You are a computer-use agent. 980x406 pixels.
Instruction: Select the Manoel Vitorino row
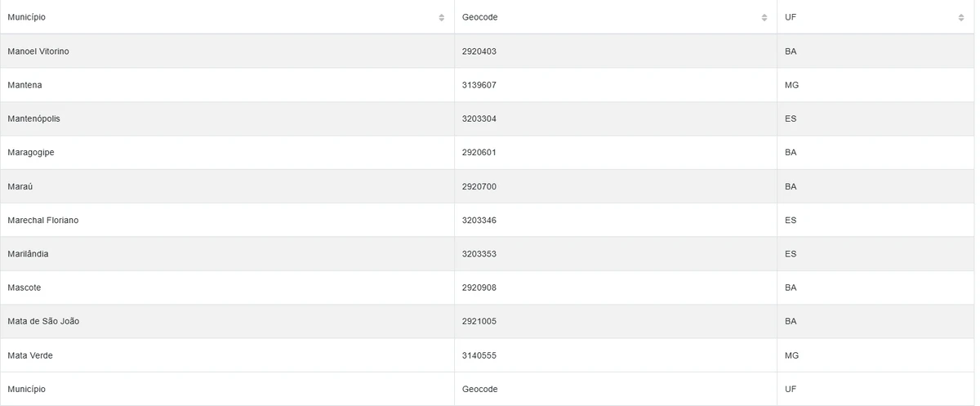[x=38, y=51]
